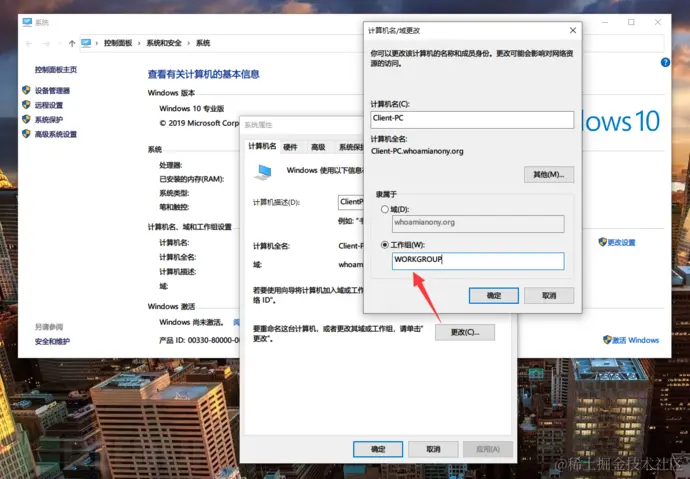The image size is (690, 479).
Task: Open the 系统保护 sidebar link
Action: 49,120
